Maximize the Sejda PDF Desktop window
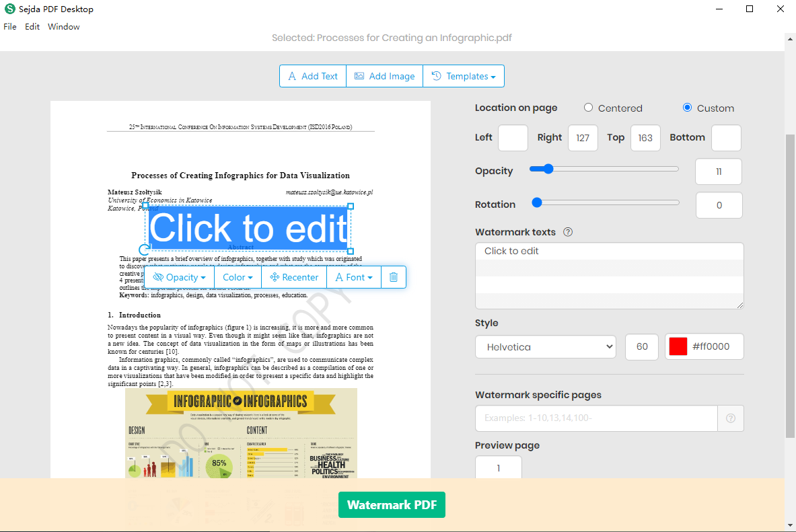796x532 pixels. (750, 9)
